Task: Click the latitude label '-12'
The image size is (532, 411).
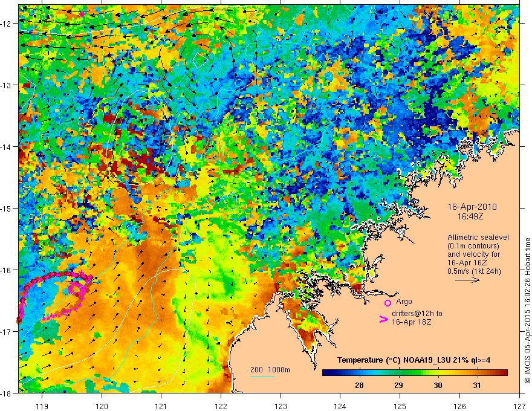Action: point(6,24)
